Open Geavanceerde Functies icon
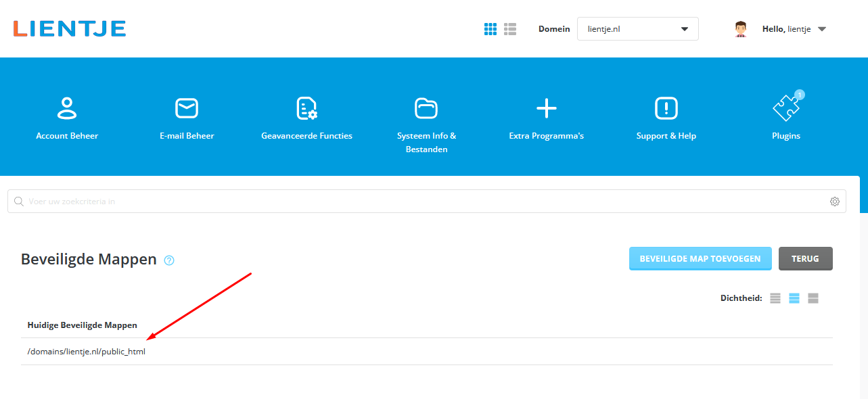This screenshot has width=868, height=399. pos(306,108)
